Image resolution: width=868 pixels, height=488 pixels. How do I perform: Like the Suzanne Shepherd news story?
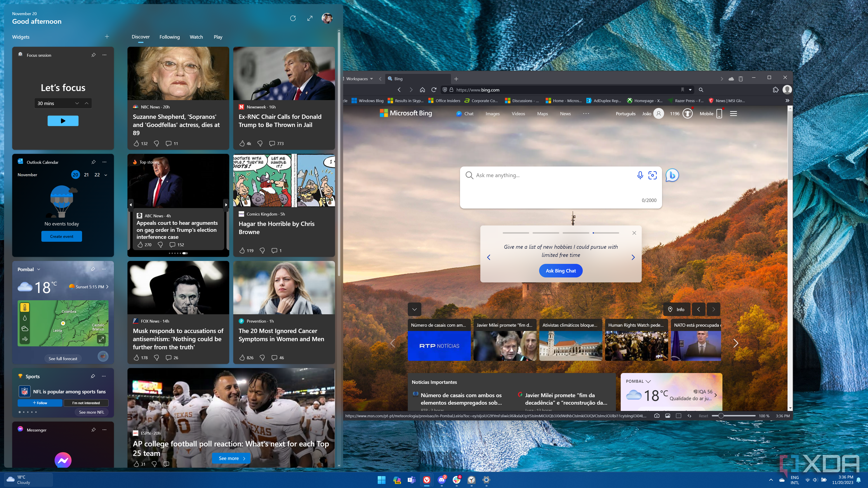pyautogui.click(x=136, y=143)
